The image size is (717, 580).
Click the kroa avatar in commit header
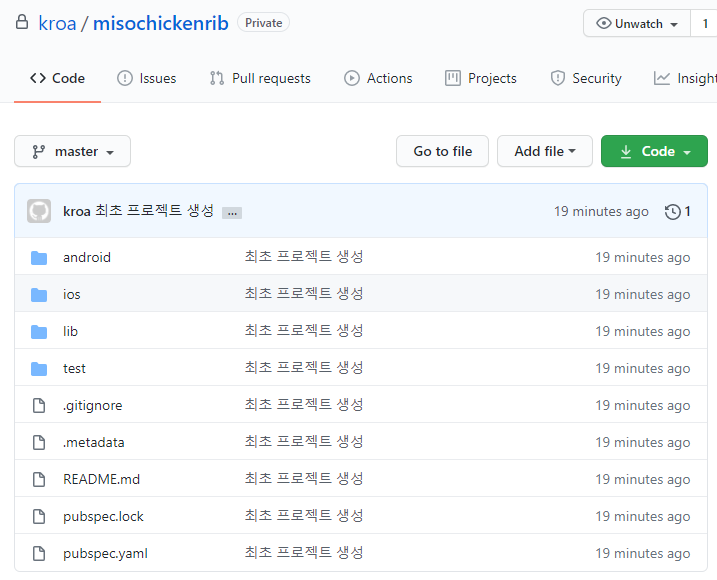pos(39,211)
